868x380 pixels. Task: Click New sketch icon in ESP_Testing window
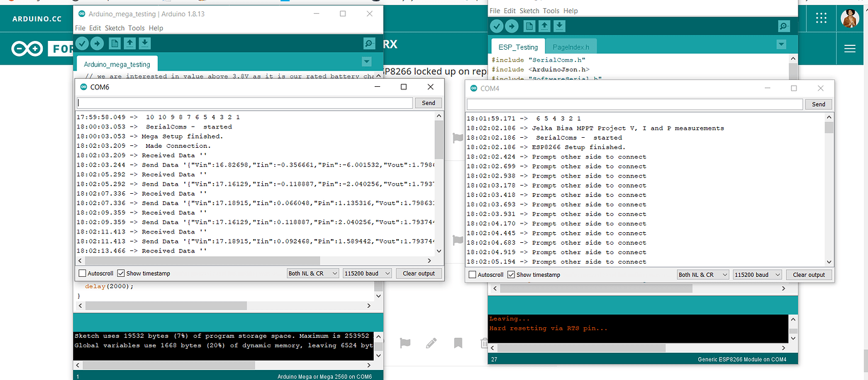point(529,26)
